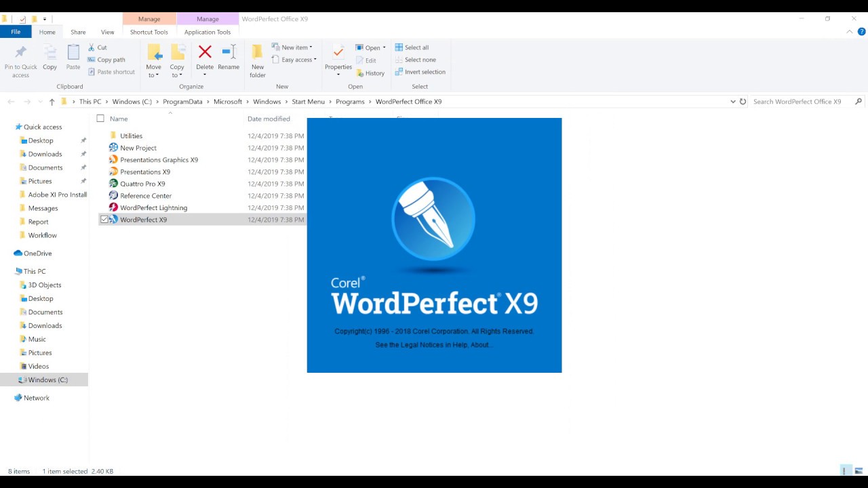This screenshot has width=868, height=488.
Task: Click the New folder icon
Action: coord(258,52)
